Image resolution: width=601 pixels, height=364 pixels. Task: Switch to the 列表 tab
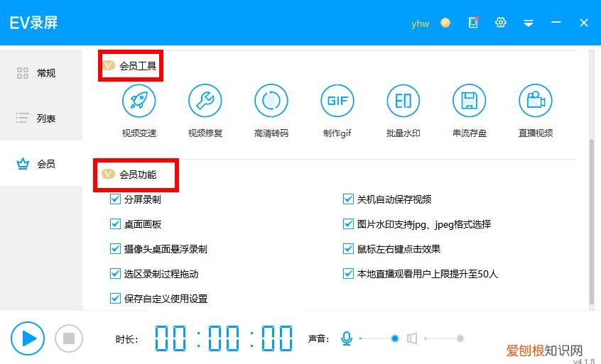click(41, 118)
